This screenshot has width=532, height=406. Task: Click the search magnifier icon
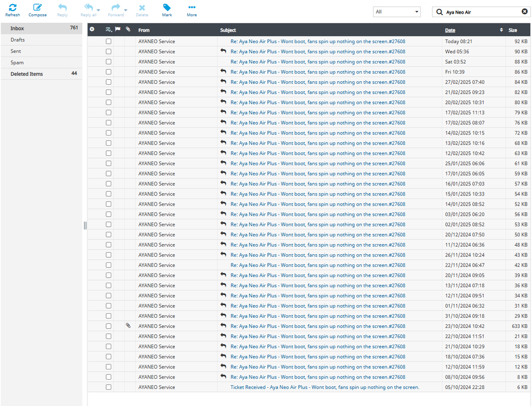coord(440,12)
